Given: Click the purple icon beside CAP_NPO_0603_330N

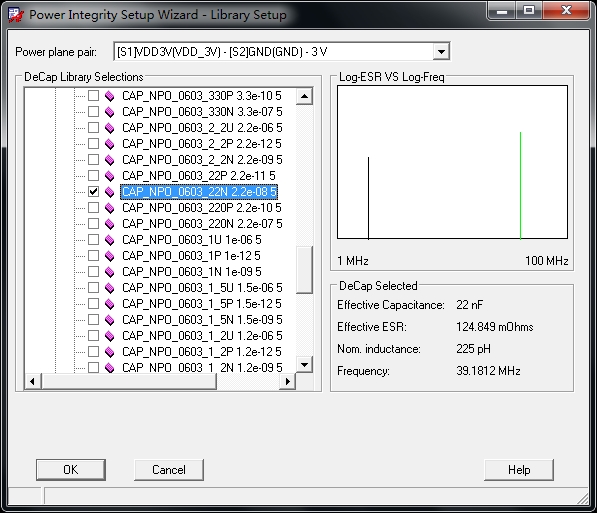Looking at the screenshot, I should point(110,112).
